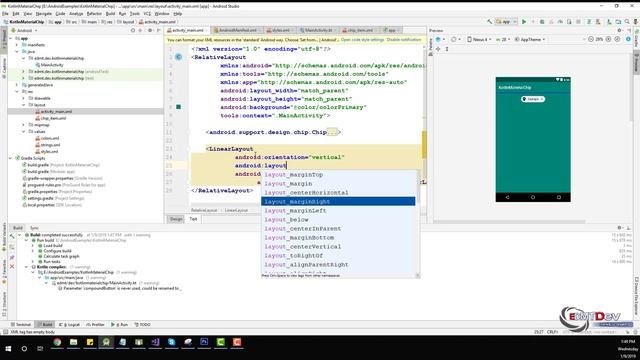The image size is (640, 360).
Task: Click the Build panel settings gear icon
Action: (620, 228)
